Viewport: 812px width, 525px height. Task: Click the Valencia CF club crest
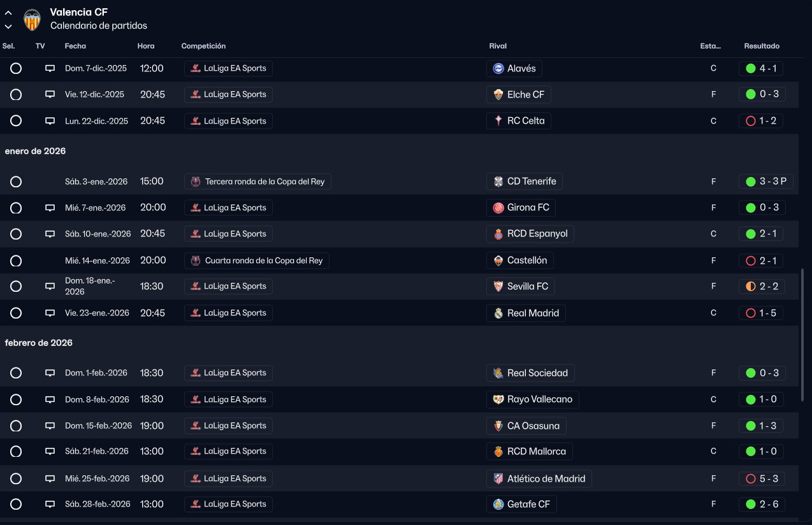(32, 20)
